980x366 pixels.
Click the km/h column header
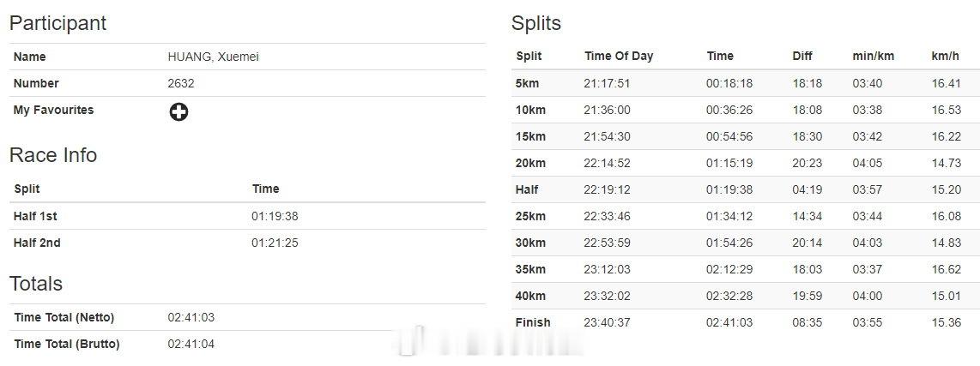[945, 57]
